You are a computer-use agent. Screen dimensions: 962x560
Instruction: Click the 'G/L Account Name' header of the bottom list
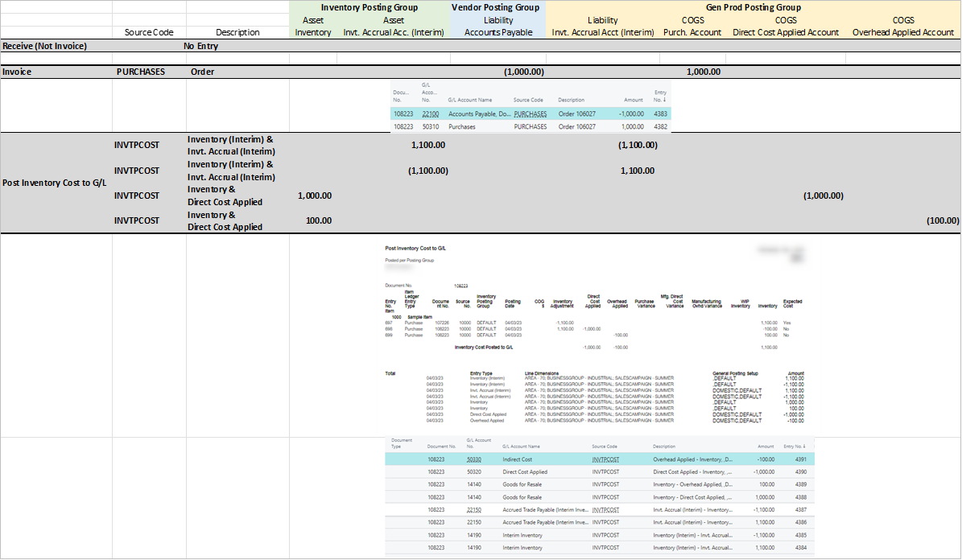click(x=521, y=447)
